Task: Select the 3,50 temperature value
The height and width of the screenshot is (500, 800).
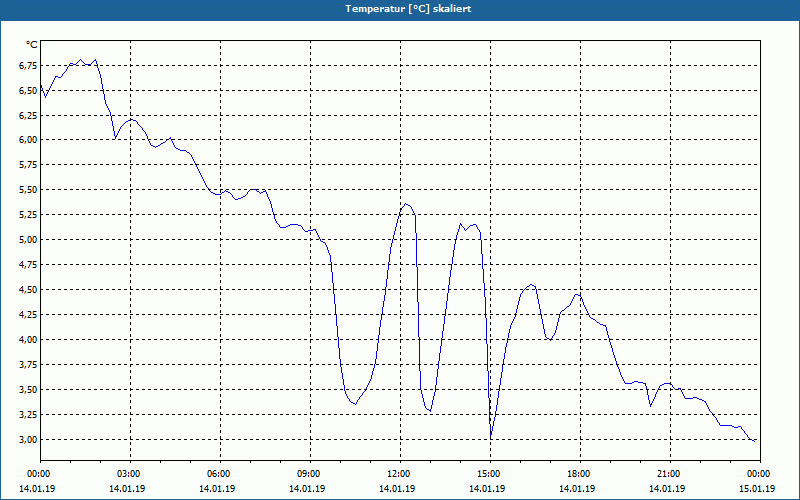Action: click(x=28, y=390)
